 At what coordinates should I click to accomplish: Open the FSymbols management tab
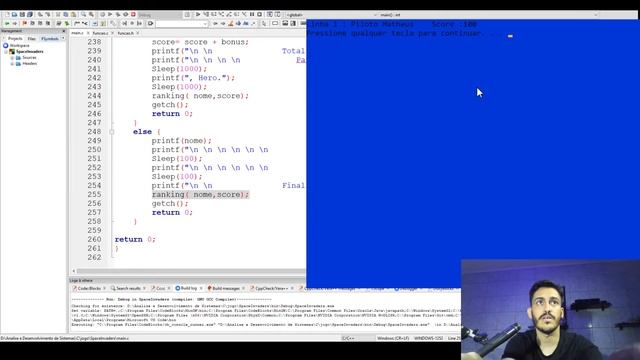pos(50,38)
